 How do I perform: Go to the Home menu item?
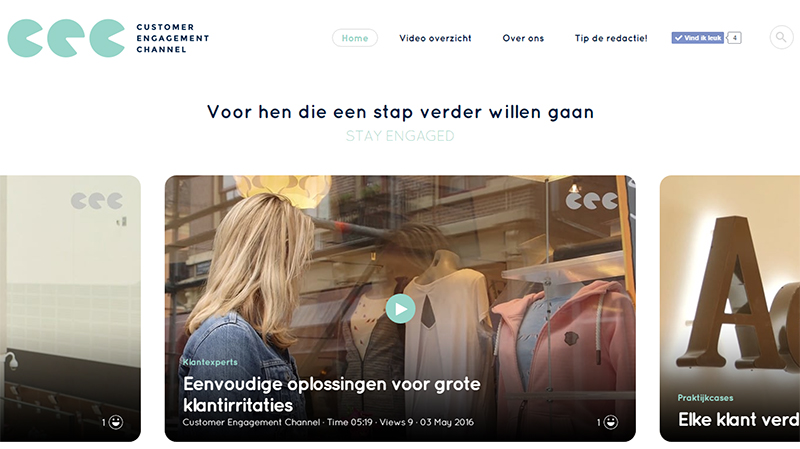(x=355, y=38)
